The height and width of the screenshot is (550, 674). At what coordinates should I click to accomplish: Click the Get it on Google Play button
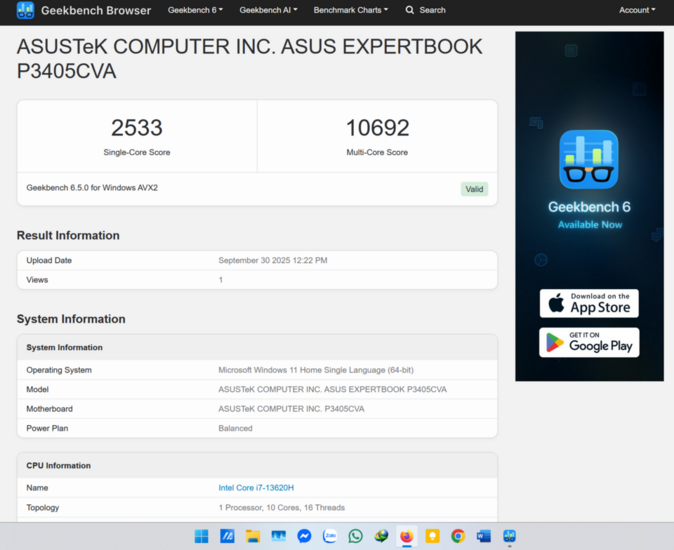pos(589,342)
